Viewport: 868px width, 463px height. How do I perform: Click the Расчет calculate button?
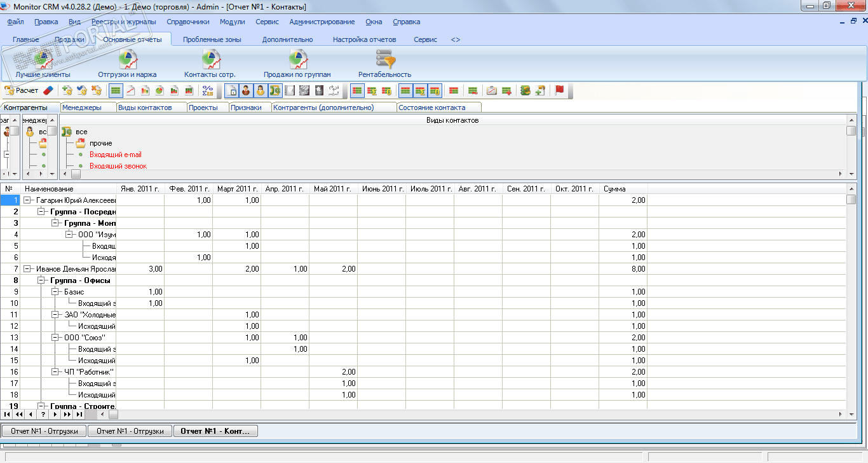coord(22,91)
